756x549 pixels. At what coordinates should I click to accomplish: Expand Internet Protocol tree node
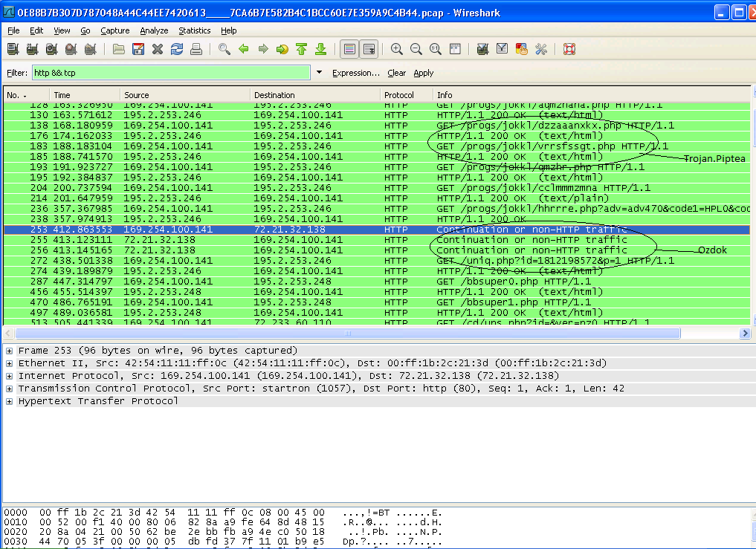(x=9, y=376)
